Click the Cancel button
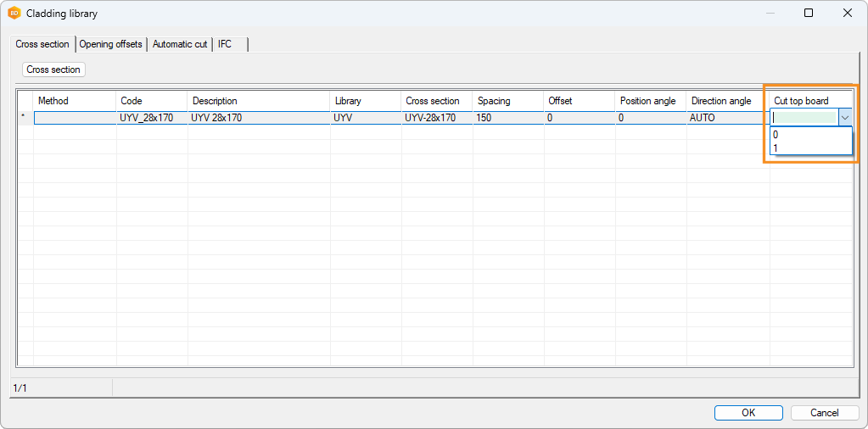 click(824, 413)
